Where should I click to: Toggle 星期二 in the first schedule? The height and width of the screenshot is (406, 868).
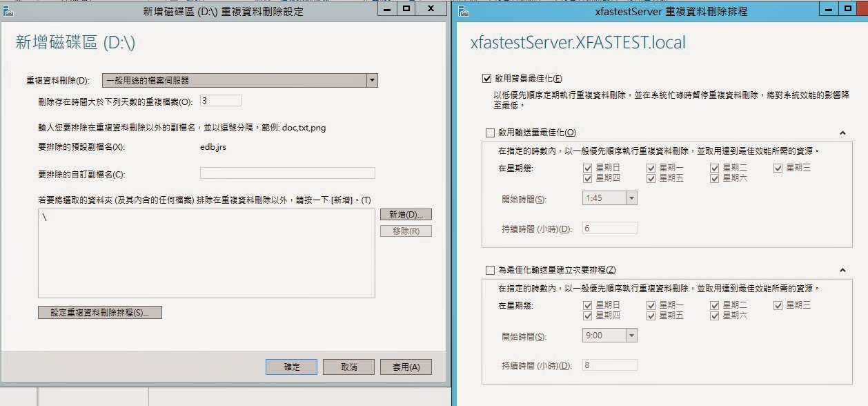[715, 168]
